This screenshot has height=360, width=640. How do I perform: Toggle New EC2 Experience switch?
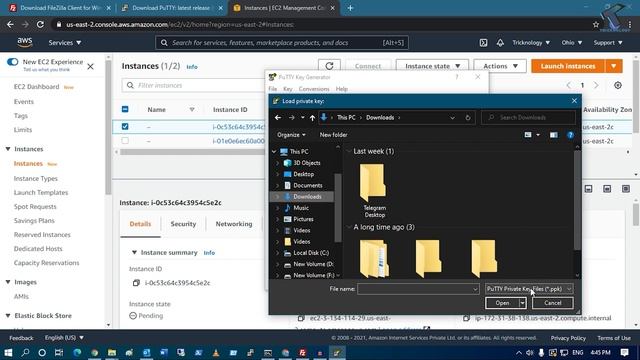pos(13,62)
